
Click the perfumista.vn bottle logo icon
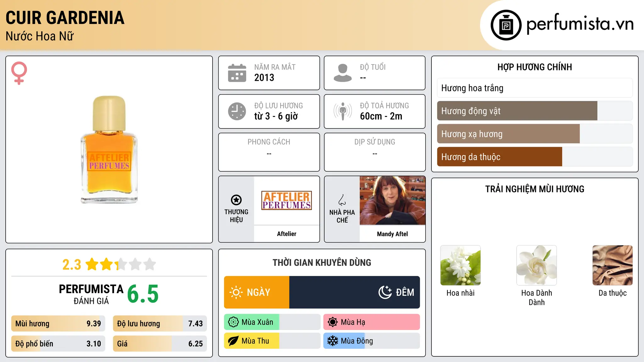click(x=506, y=25)
